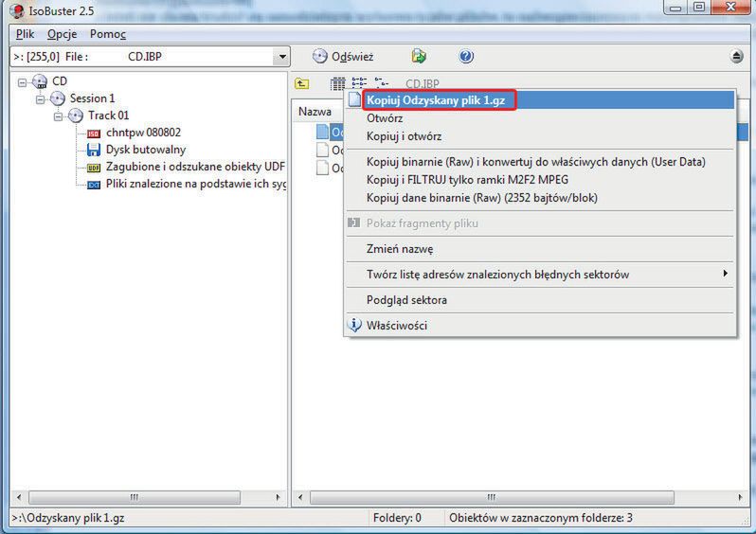Viewport: 756px width, 534px height.
Task: Click the Track 01 label
Action: click(109, 116)
